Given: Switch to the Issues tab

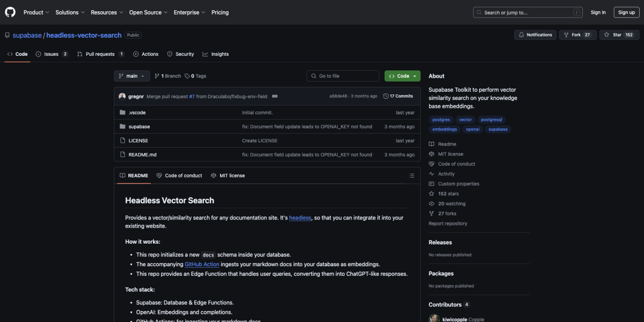Looking at the screenshot, I should (52, 54).
